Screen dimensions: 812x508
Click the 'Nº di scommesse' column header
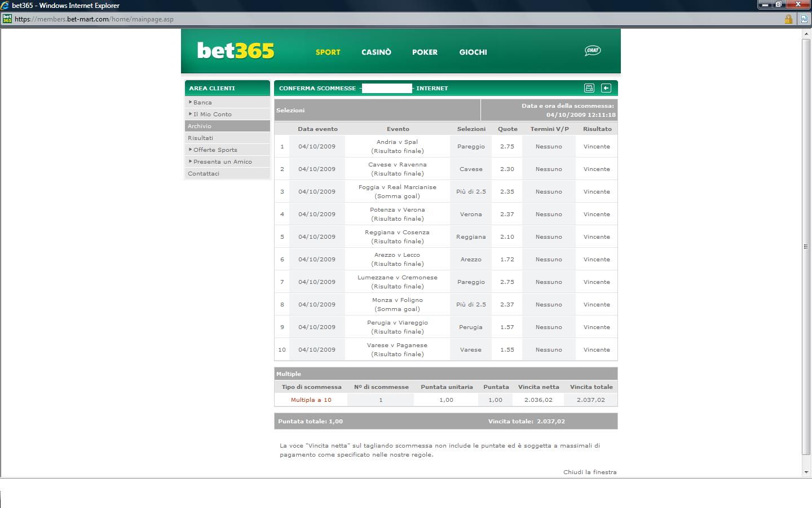pos(381,387)
